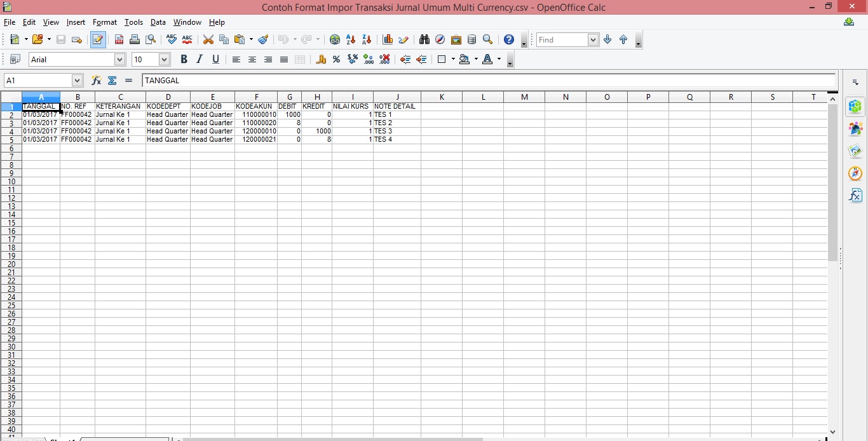Image resolution: width=868 pixels, height=441 pixels.
Task: Run the Spelling check
Action: coord(171,39)
